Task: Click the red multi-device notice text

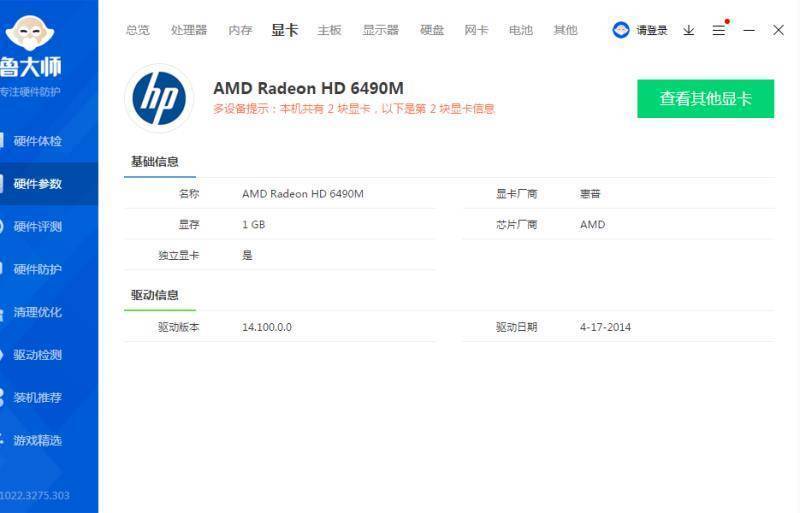Action: 354,109
